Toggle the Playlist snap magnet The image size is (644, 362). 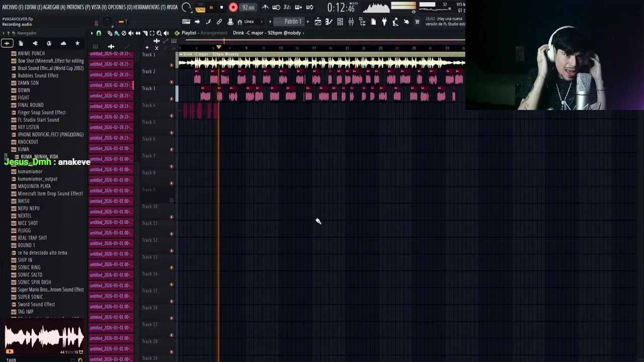point(99,33)
